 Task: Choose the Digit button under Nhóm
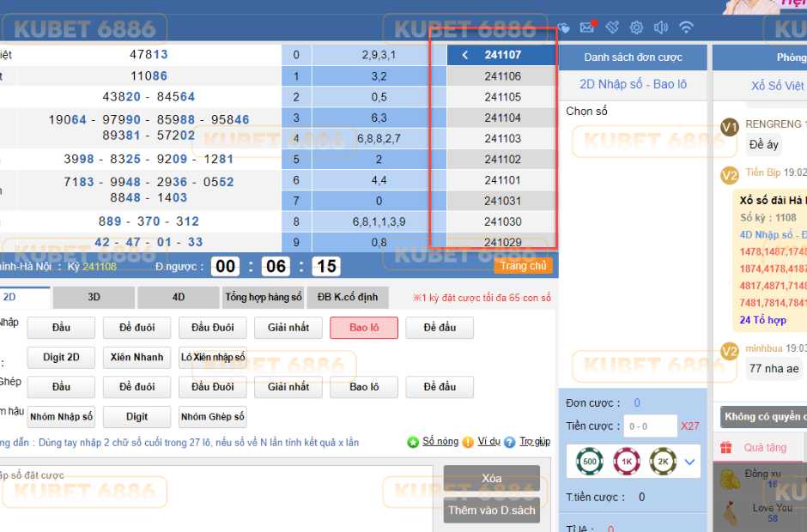(137, 417)
